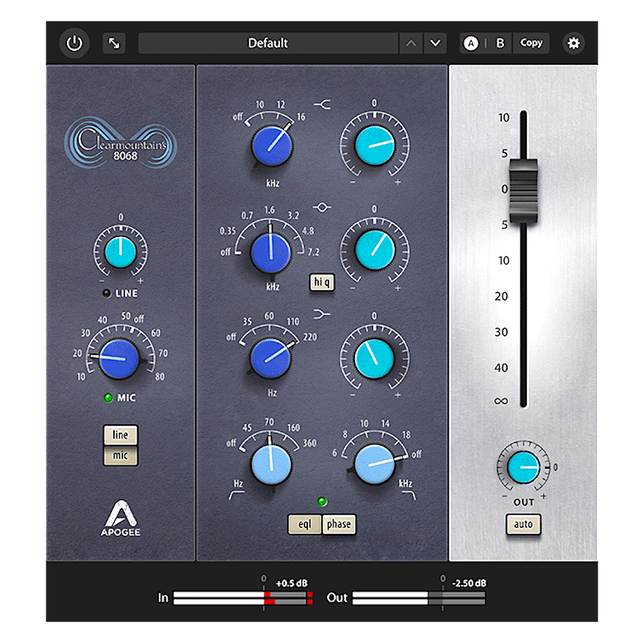Image resolution: width=644 pixels, height=644 pixels.
Task: Click the low shelf frequency Hz knob
Action: (x=270, y=357)
